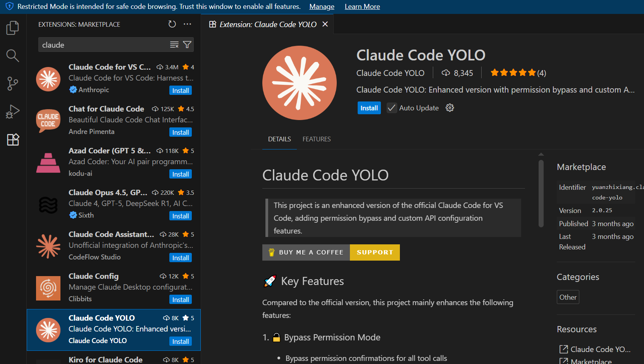The image size is (644, 364).
Task: Open the extension filter options
Action: tap(187, 45)
